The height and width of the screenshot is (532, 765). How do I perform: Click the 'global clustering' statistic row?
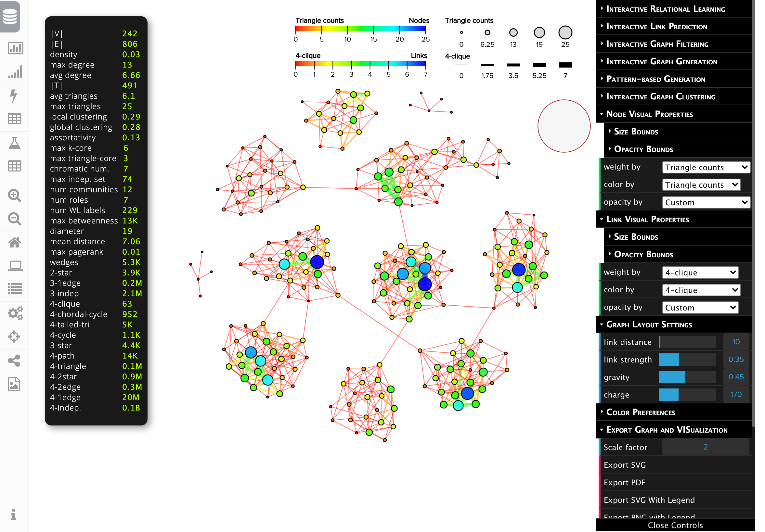96,127
